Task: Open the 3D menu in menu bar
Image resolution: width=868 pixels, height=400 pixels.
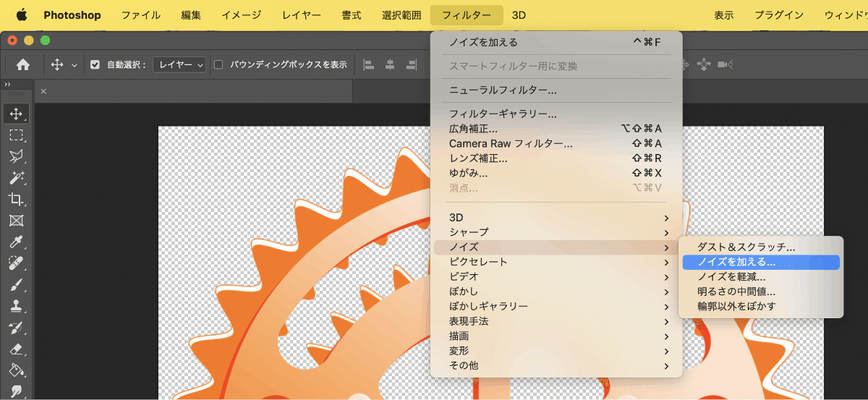Action: coord(519,14)
